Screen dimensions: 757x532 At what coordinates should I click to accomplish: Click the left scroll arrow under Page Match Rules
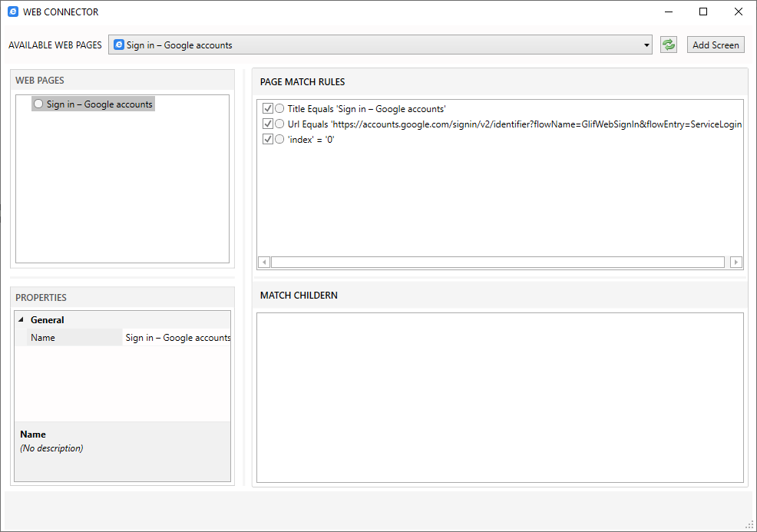click(263, 262)
